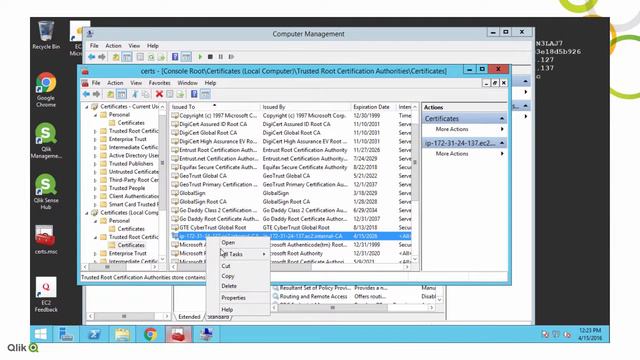640x360 pixels.
Task: Collapse Certificates (Local Computer) tree node
Action: click(87, 213)
